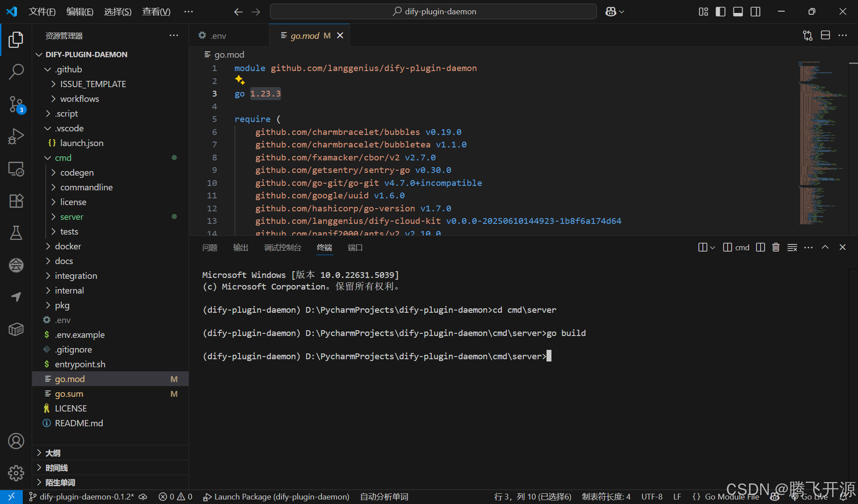Switch to the .env editor tab

point(218,35)
